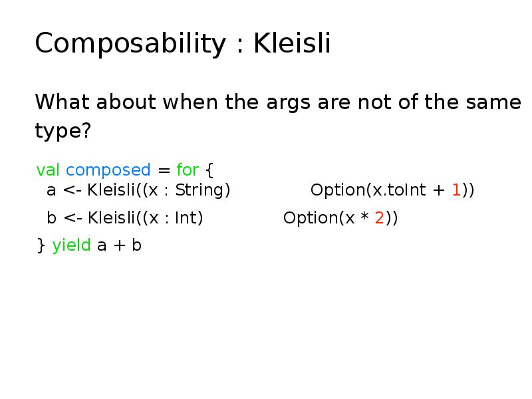Viewport: 532px width, 399px height.
Task: Click the opening curly brace after "for"
Action: 210,170
